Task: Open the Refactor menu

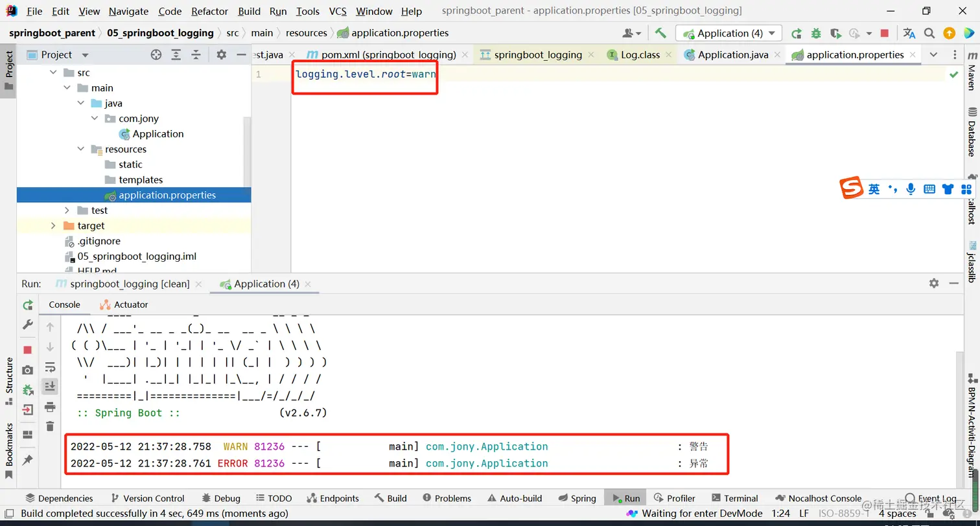Action: [210, 11]
